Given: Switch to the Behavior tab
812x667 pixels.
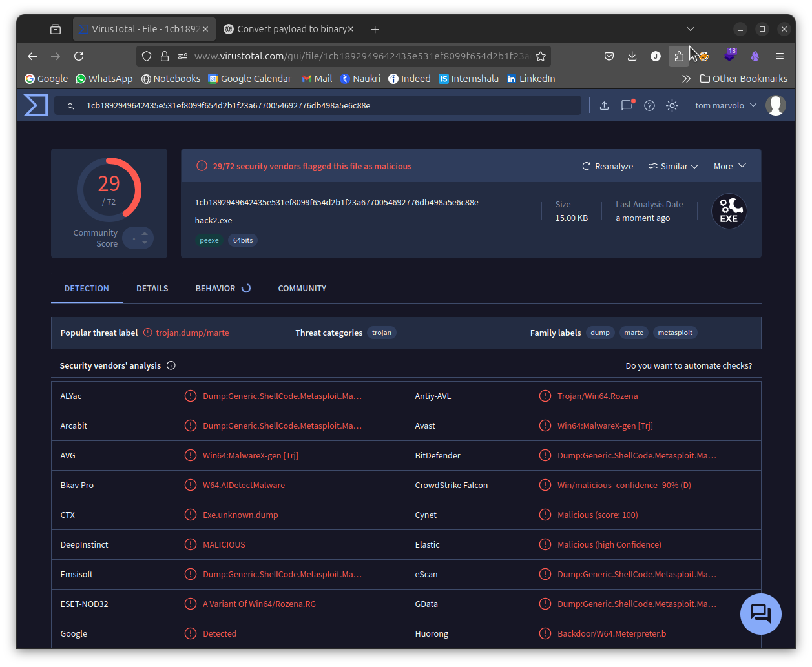Looking at the screenshot, I should pos(223,289).
